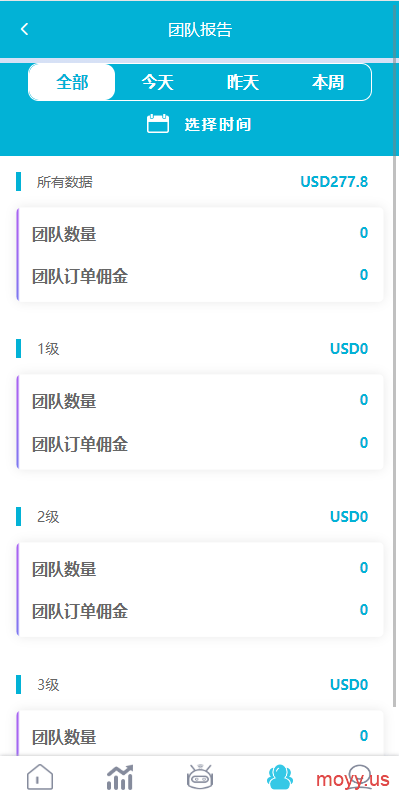Click 团队订单佣金 row under 1级
This screenshot has height=794, width=399.
[200, 444]
